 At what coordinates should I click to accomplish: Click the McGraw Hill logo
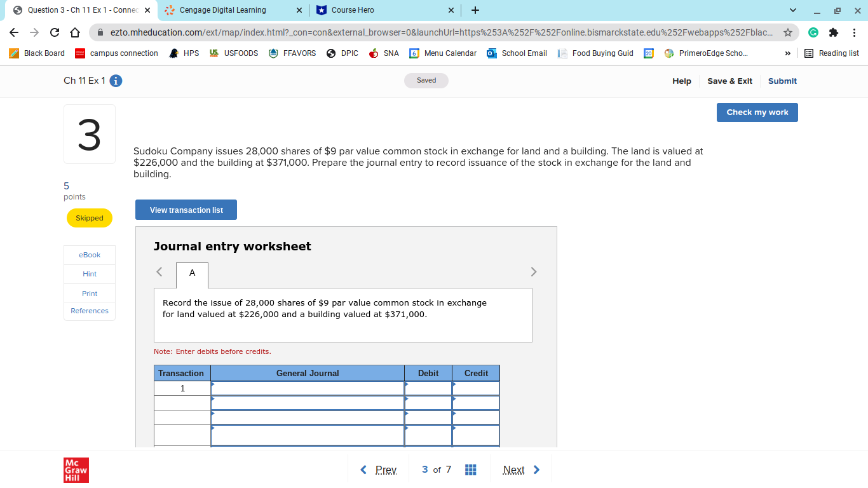click(x=76, y=470)
